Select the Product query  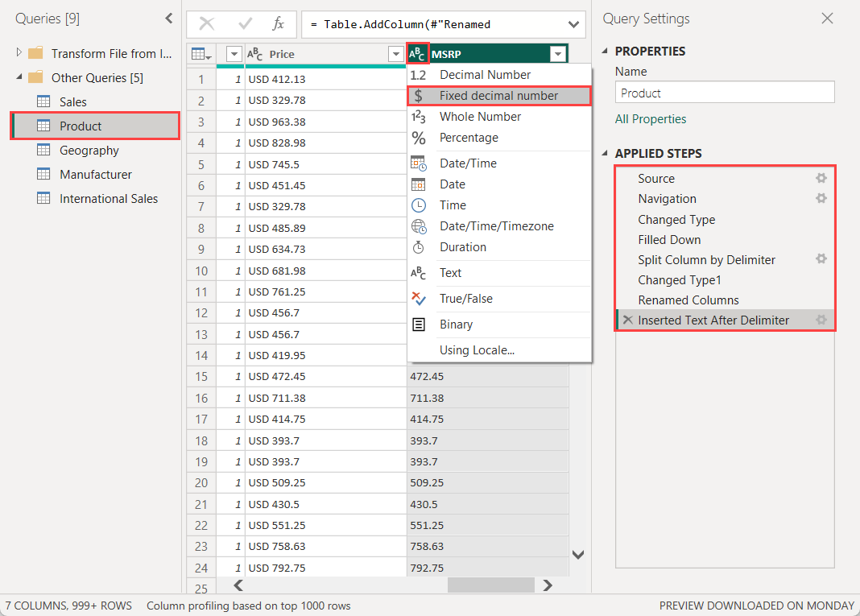pyautogui.click(x=96, y=126)
